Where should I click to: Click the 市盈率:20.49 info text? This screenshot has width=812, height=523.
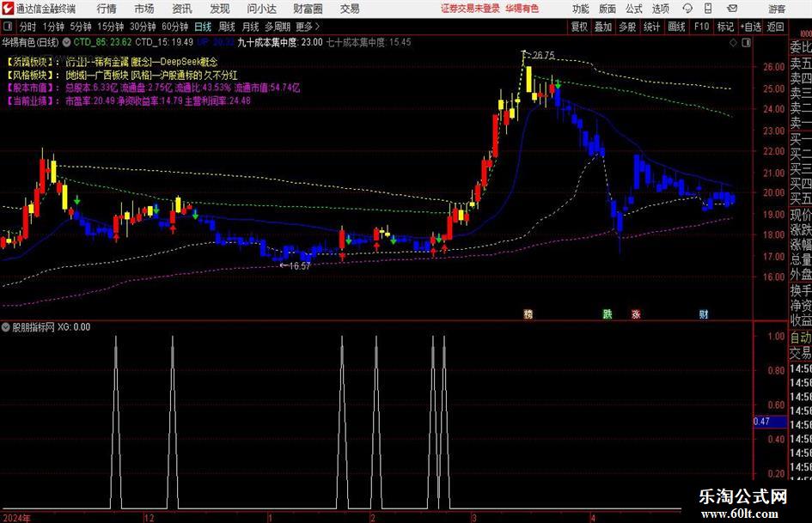pos(90,100)
